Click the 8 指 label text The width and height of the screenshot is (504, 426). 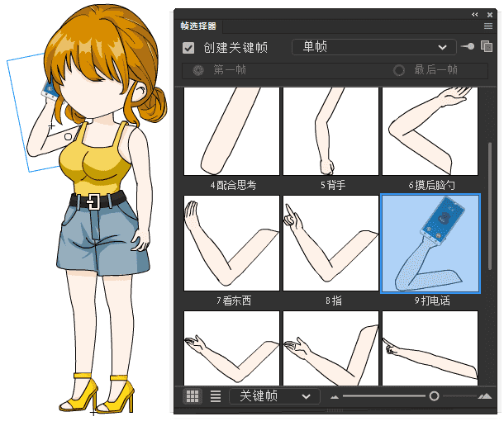click(x=334, y=301)
